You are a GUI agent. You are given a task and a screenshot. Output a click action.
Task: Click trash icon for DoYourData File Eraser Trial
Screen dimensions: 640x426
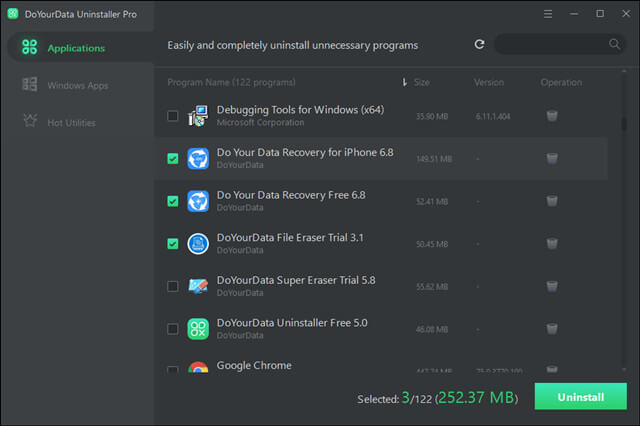tap(552, 243)
